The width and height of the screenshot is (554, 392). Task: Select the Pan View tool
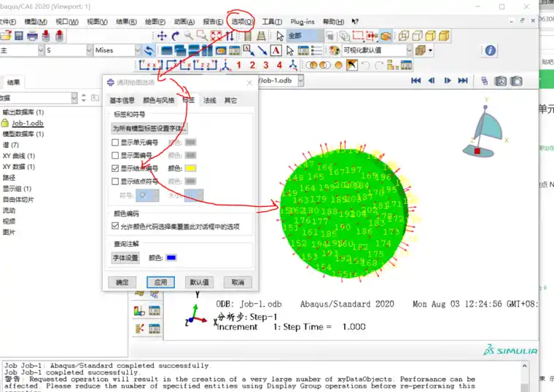(162, 36)
